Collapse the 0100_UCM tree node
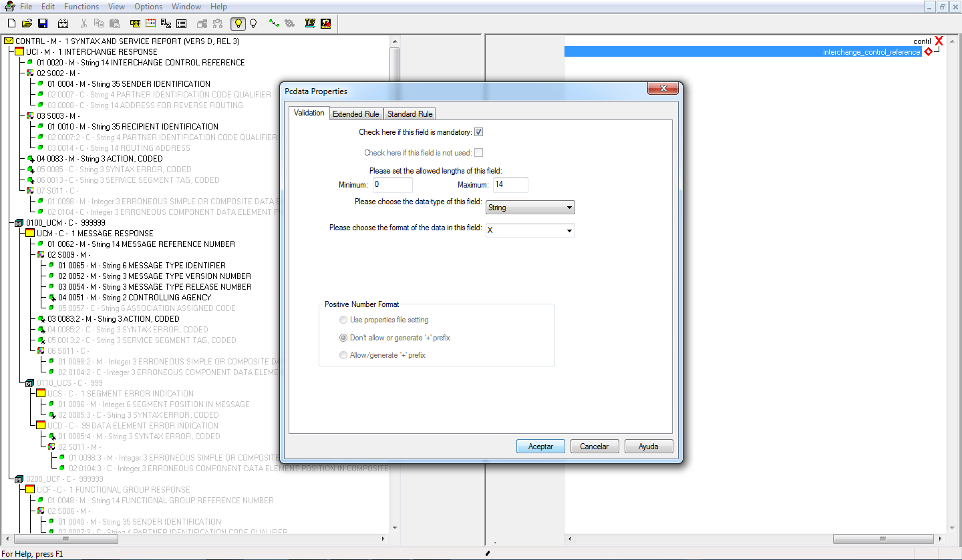 pyautogui.click(x=18, y=222)
